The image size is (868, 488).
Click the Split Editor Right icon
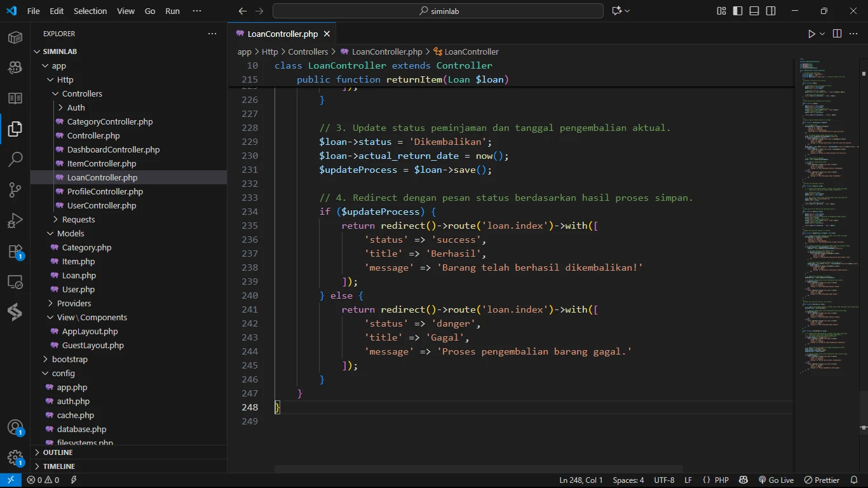point(837,34)
